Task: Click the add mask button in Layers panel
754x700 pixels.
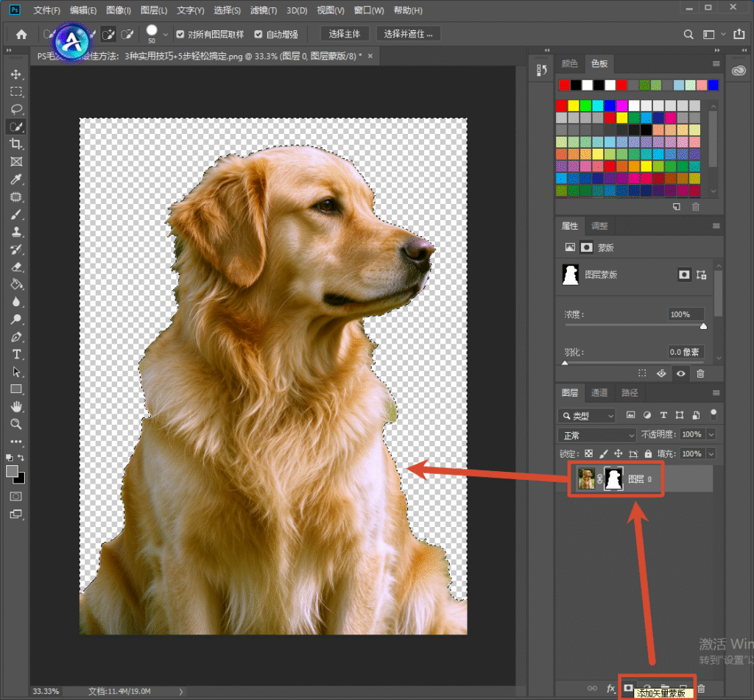Action: tap(628, 688)
